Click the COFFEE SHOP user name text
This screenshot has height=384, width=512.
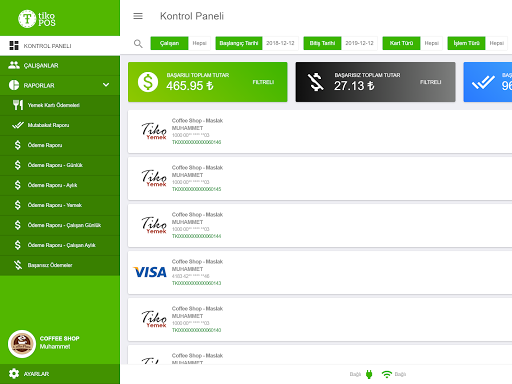pos(60,339)
